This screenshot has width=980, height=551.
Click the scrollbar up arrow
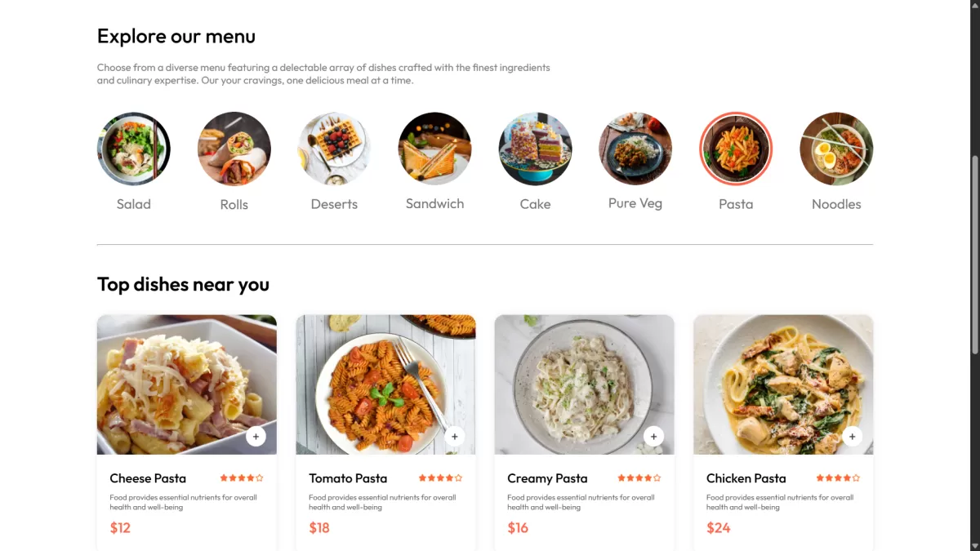point(974,6)
